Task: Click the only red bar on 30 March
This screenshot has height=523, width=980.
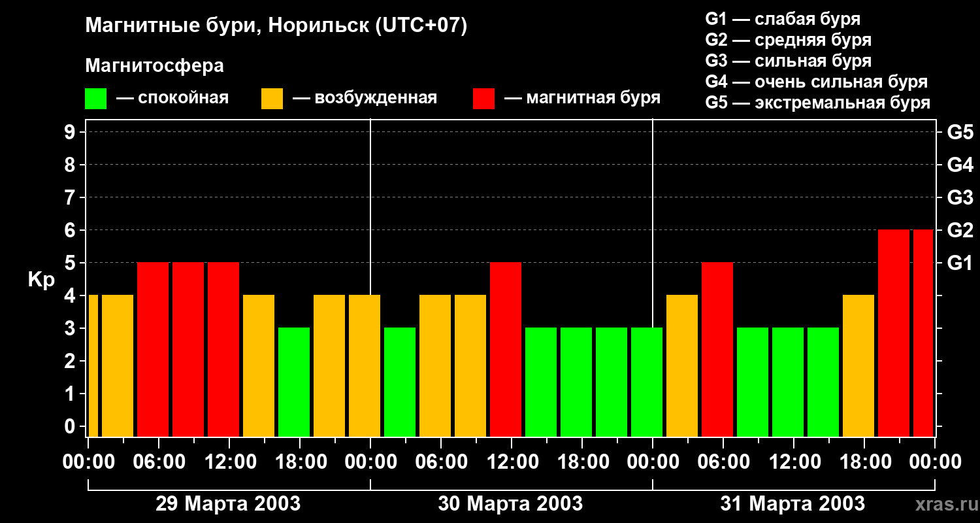Action: pos(506,349)
